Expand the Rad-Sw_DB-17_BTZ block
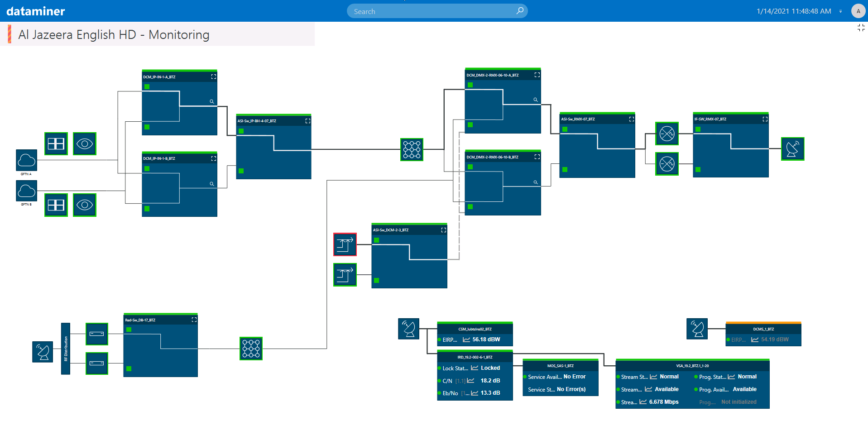 194,320
